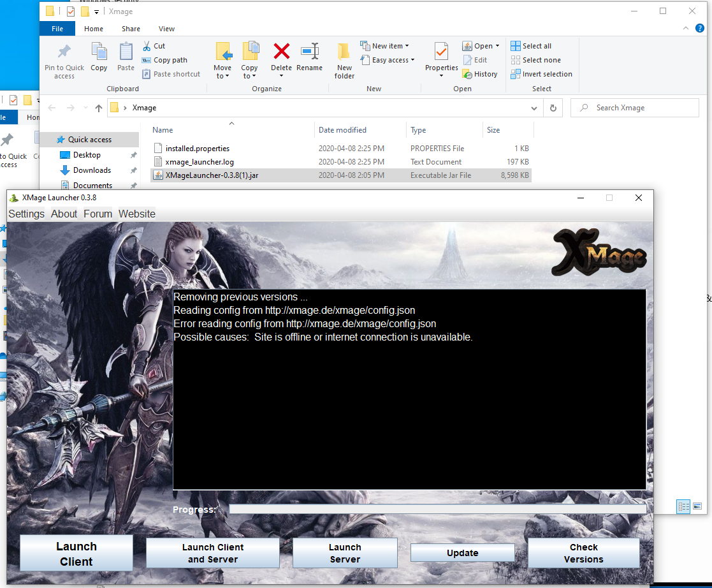Image resolution: width=712 pixels, height=588 pixels.
Task: Click the Search Xmage field
Action: [x=634, y=108]
